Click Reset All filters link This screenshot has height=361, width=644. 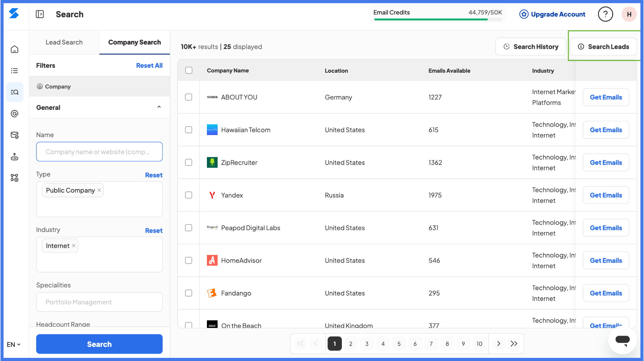pos(149,65)
